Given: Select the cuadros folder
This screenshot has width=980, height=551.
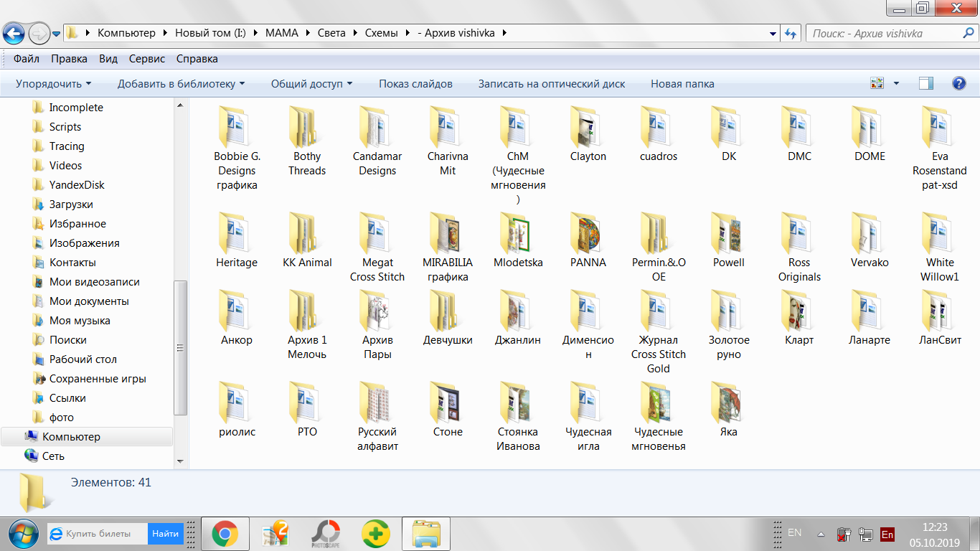Looking at the screenshot, I should click(x=659, y=135).
